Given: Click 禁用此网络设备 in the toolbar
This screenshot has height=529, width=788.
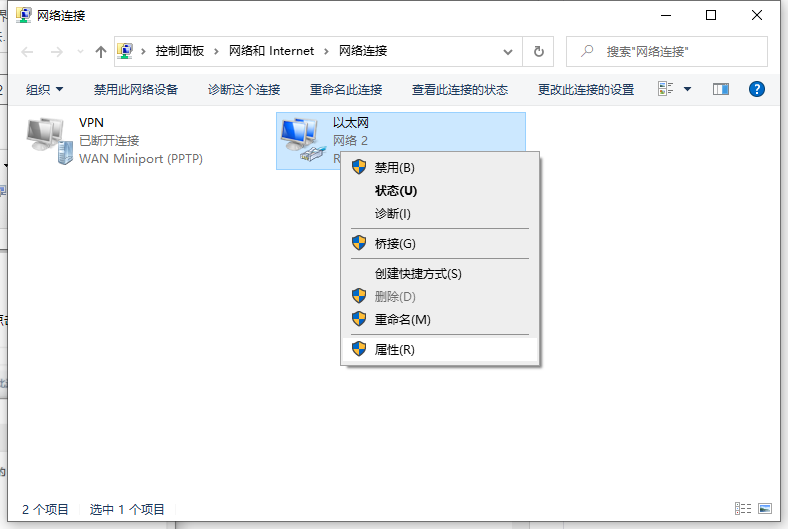Looking at the screenshot, I should pos(135,89).
